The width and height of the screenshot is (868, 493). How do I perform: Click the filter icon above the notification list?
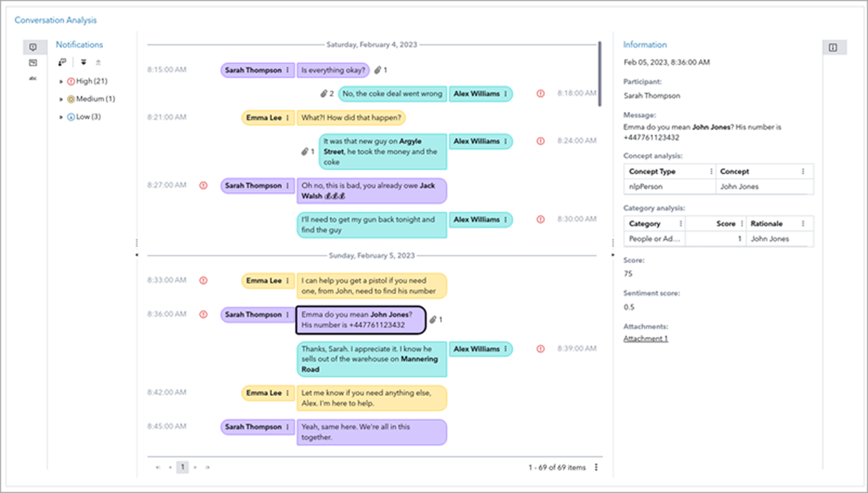62,61
